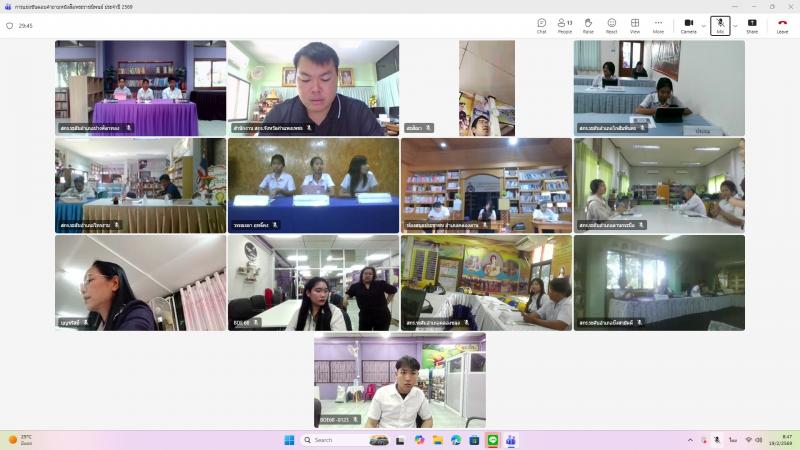The image size is (800, 450).
Task: Show the People participants list
Action: 565,25
